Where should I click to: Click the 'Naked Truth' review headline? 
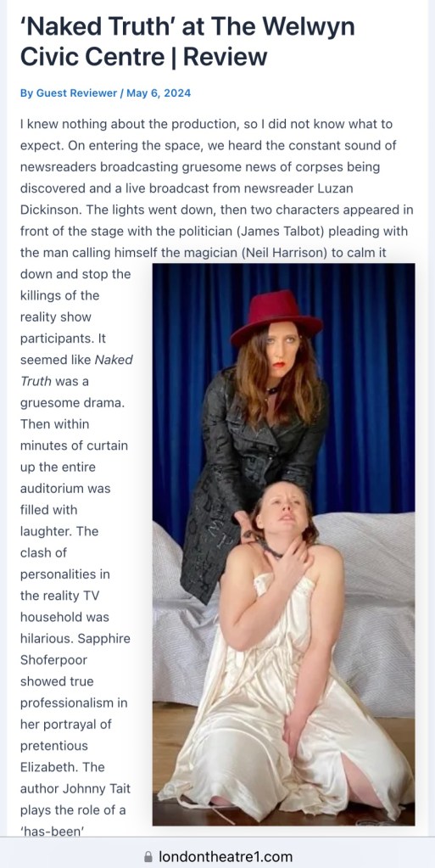point(187,41)
